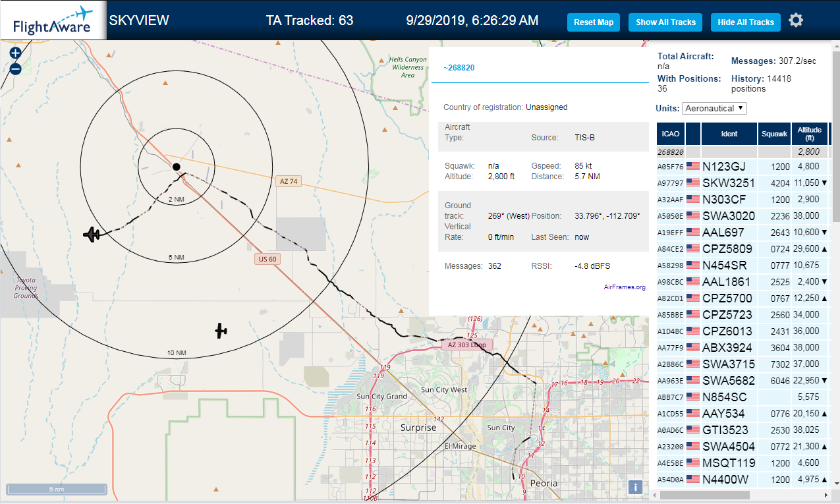This screenshot has height=504, width=840.
Task: Click the AZ 74 road label on map
Action: [289, 181]
